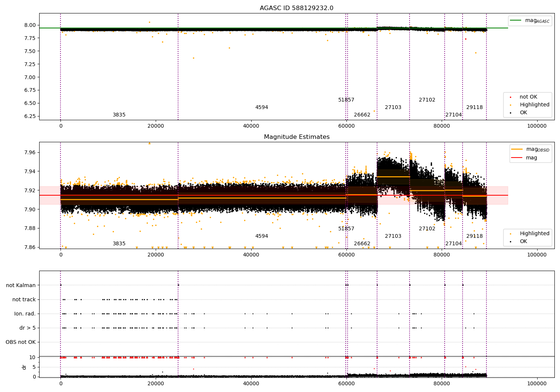Viewport: 560px width, 392px height.
Task: Click OBSID label 51857 in the AGASC plot
Action: click(x=346, y=100)
